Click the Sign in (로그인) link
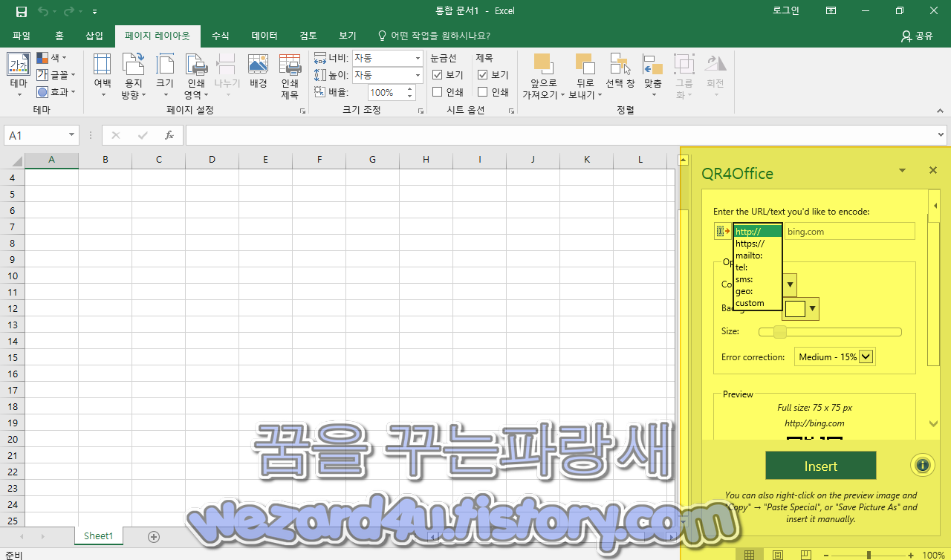The image size is (951, 560). click(785, 11)
